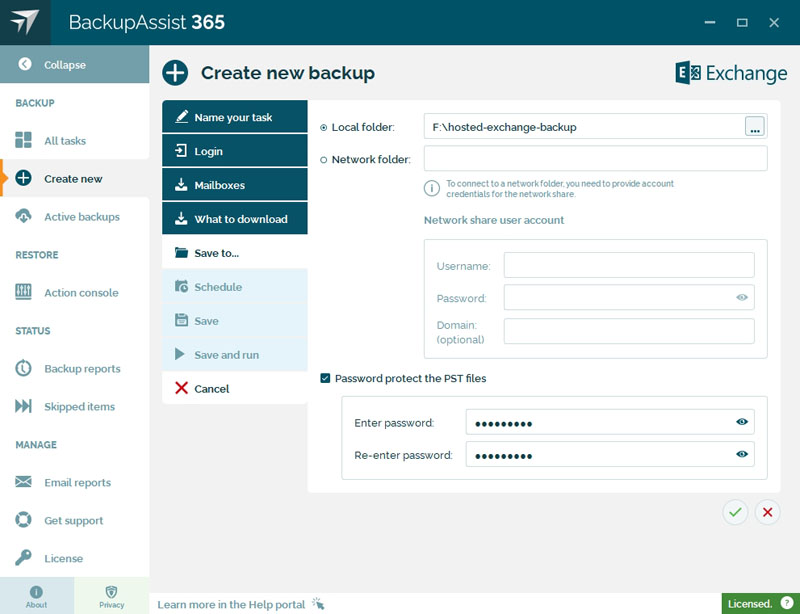Click the License key icon
Viewport: 800px width, 614px height.
click(23, 557)
